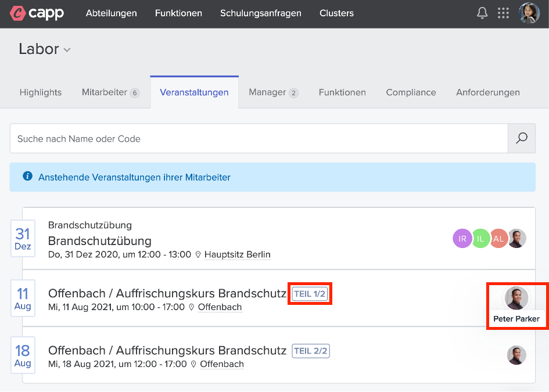Click location pin on 11 Aug event
This screenshot has width=549, height=392.
[x=192, y=307]
